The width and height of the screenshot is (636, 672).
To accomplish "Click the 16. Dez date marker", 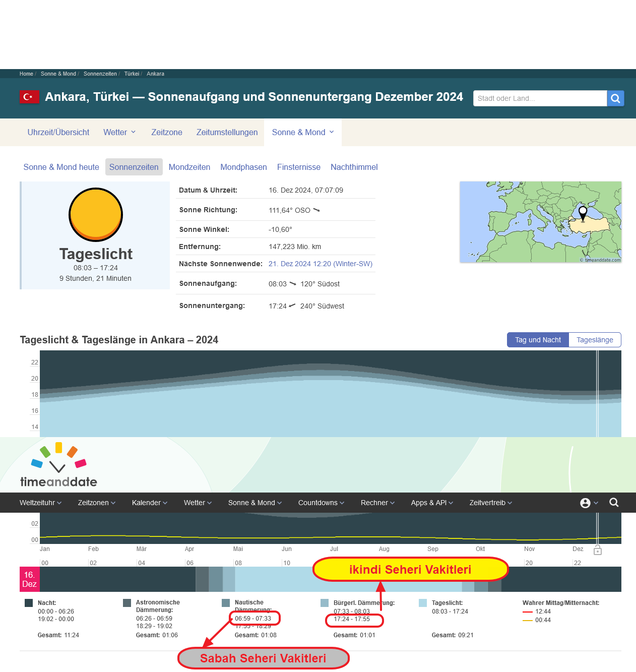I will pyautogui.click(x=29, y=579).
